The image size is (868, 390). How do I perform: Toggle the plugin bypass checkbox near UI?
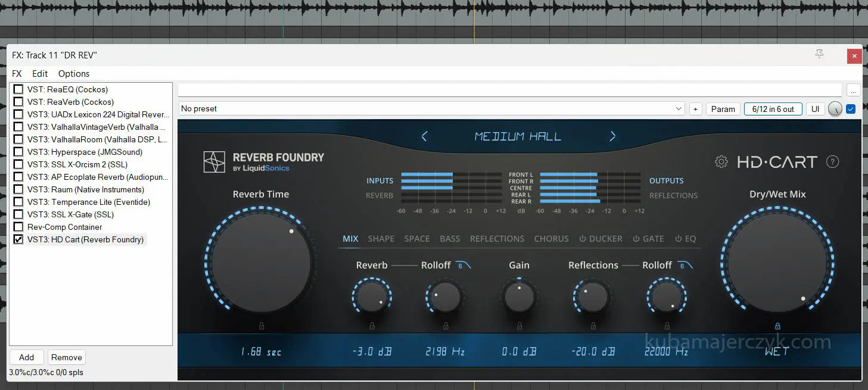click(850, 109)
